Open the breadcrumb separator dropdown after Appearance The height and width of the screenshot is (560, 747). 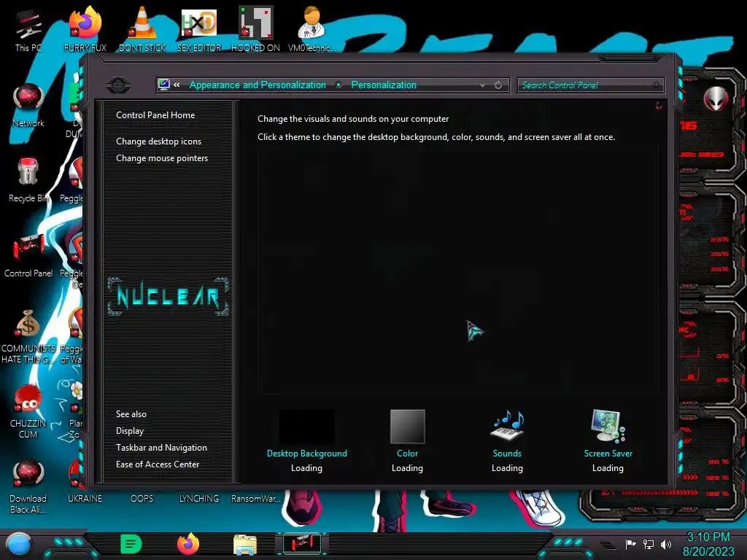tap(338, 85)
